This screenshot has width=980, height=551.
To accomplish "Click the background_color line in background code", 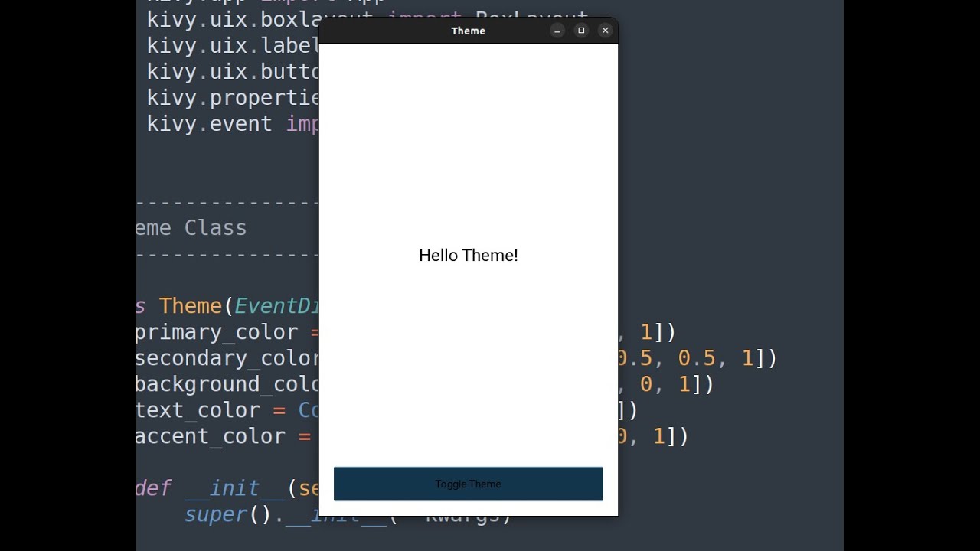I will pos(227,384).
